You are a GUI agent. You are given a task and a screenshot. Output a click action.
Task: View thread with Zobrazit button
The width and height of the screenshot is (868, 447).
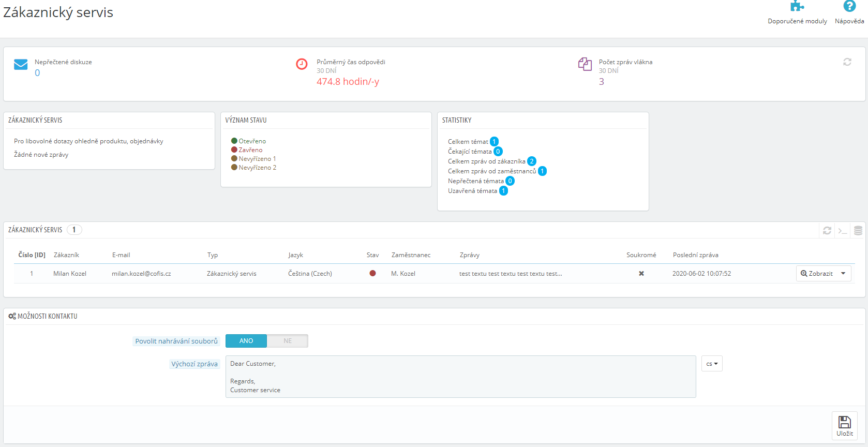point(817,274)
